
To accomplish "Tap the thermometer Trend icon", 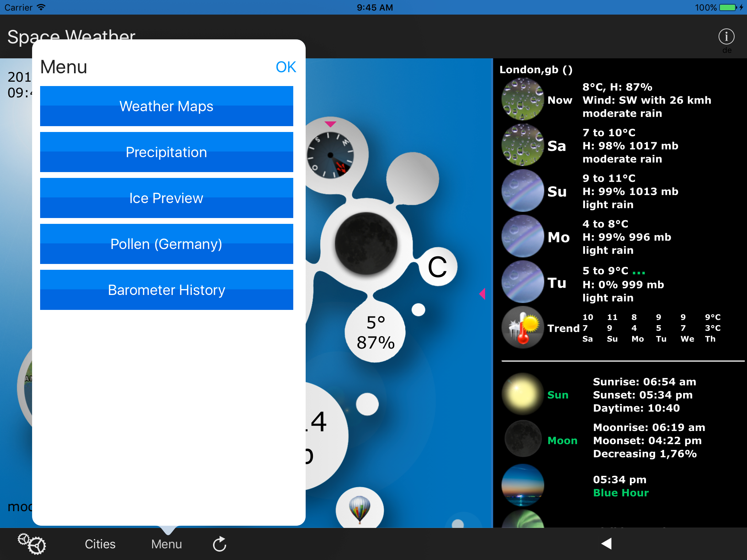I will tap(523, 327).
